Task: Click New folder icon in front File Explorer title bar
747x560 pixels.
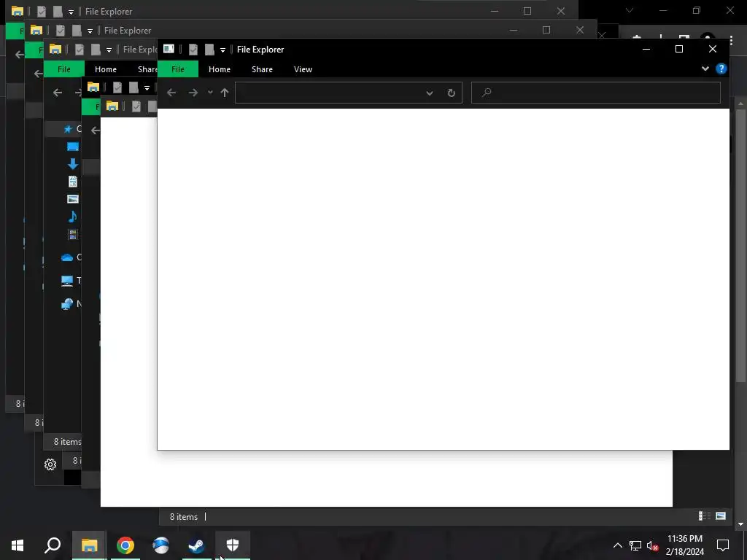Action: 209,49
